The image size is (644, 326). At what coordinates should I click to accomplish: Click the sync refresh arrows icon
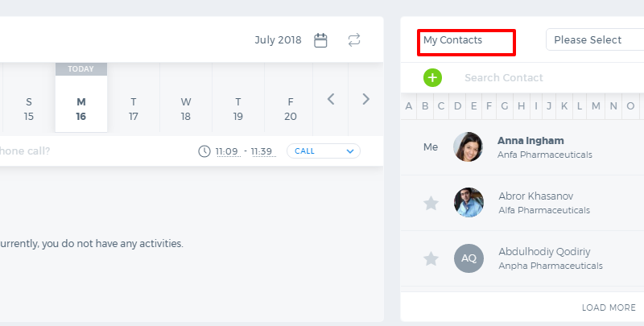pos(354,39)
